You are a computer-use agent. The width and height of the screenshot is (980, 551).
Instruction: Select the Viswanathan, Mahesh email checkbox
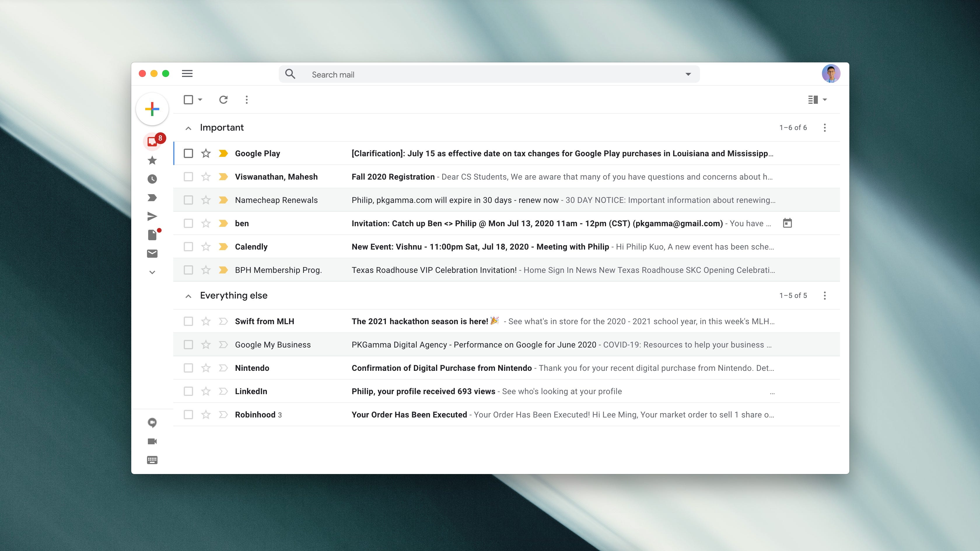(x=188, y=177)
